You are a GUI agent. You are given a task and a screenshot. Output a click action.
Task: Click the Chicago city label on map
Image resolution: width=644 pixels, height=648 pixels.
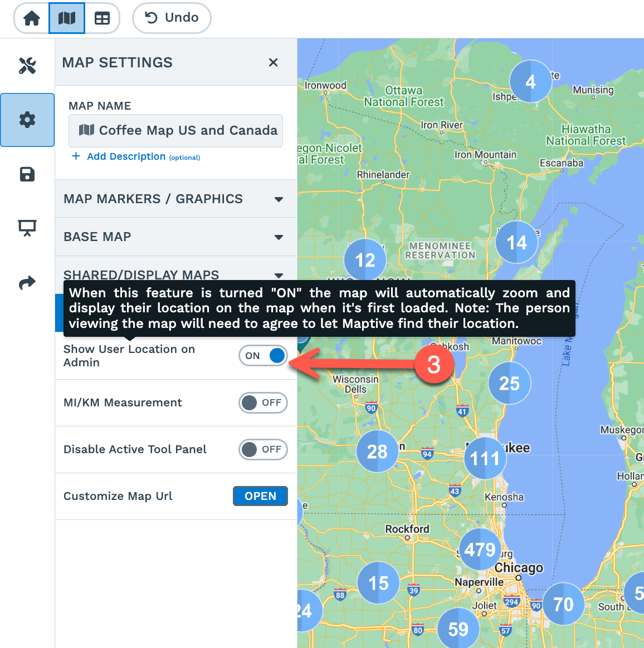[x=519, y=568]
